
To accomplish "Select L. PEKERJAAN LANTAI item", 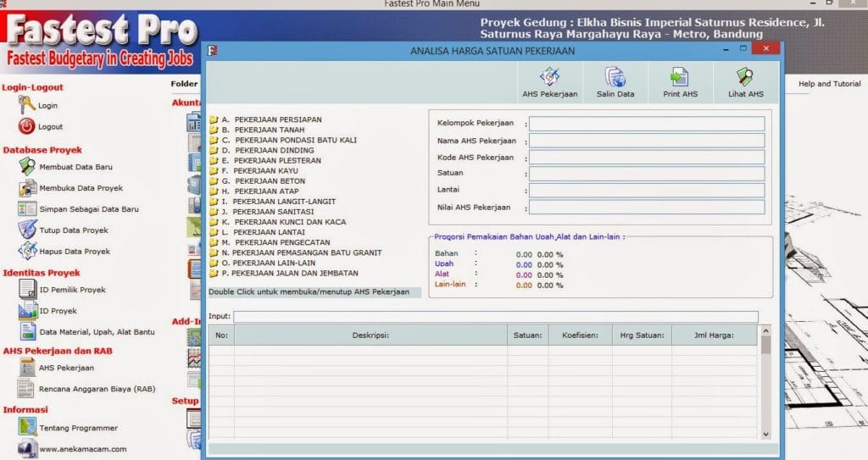I will [264, 232].
